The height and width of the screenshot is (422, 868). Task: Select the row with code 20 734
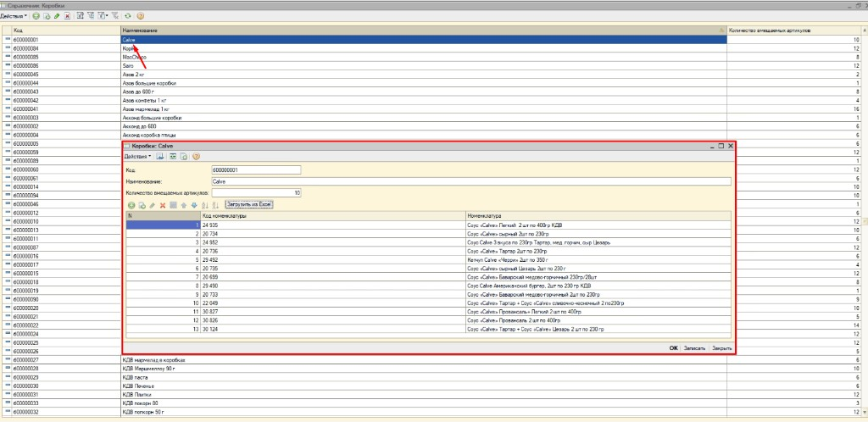pyautogui.click(x=428, y=234)
